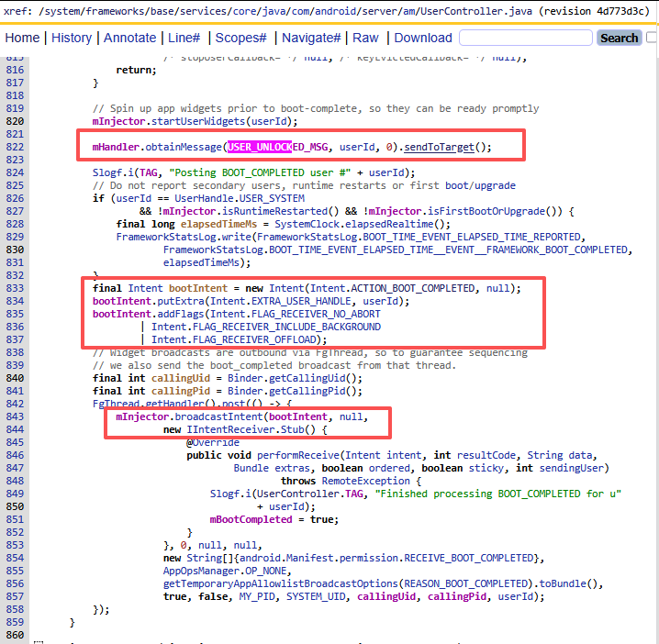Focus the search input field
Screen dimensions: 659x644
[x=526, y=38]
